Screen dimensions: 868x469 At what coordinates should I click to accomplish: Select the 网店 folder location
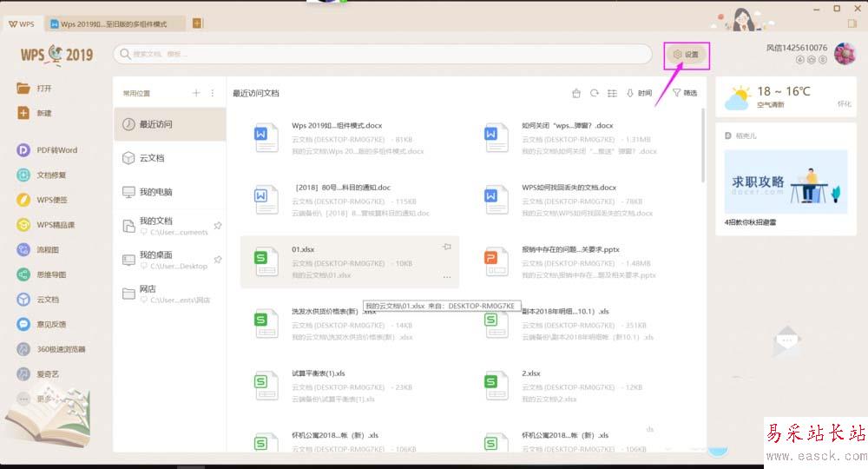(x=169, y=294)
